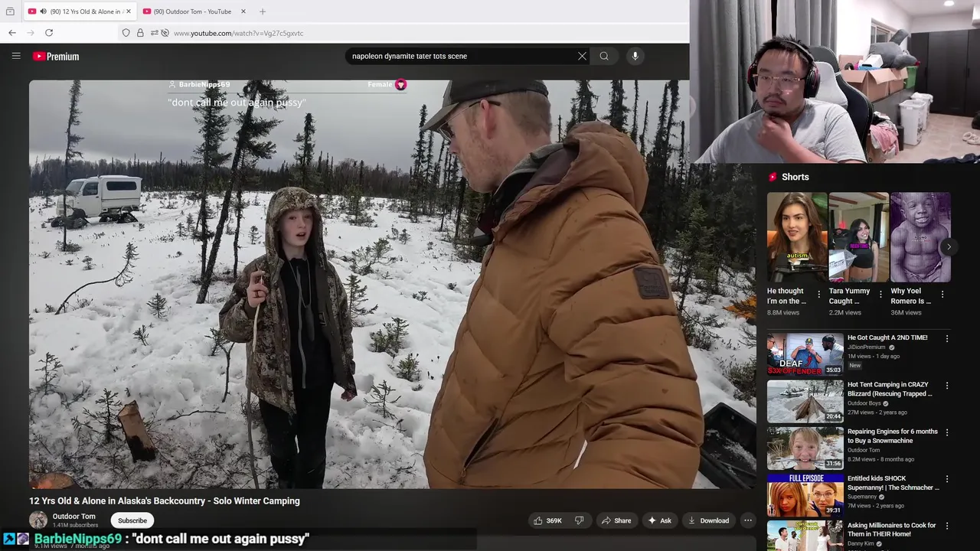Open 'Asking Millionaires to Cook' video title

(x=892, y=530)
